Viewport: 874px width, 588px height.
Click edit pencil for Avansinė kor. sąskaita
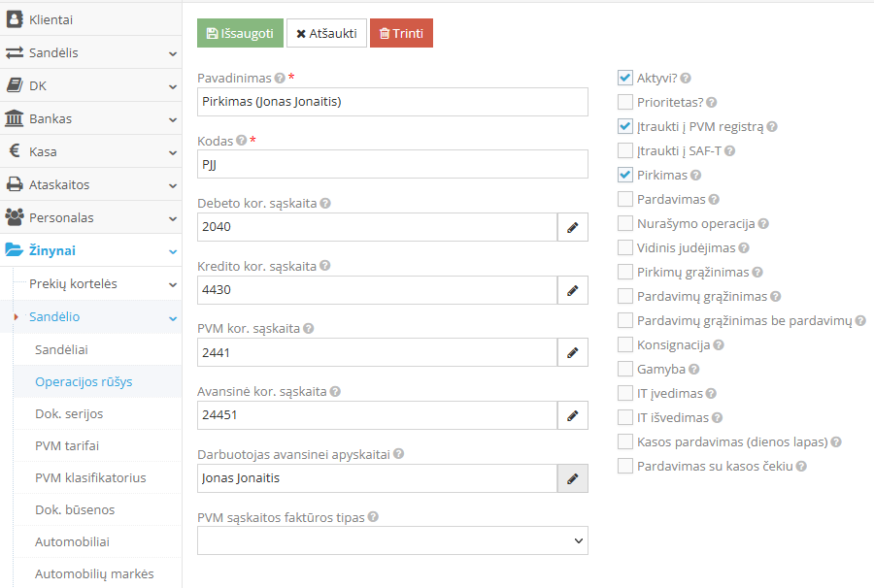(x=572, y=415)
